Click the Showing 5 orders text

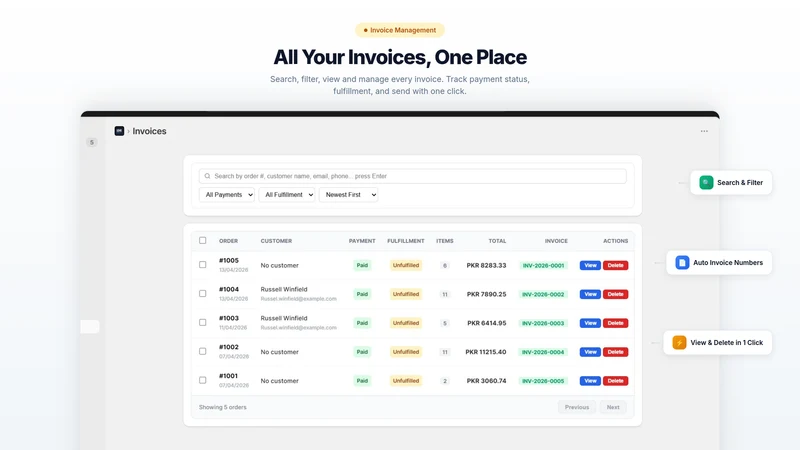click(x=222, y=407)
